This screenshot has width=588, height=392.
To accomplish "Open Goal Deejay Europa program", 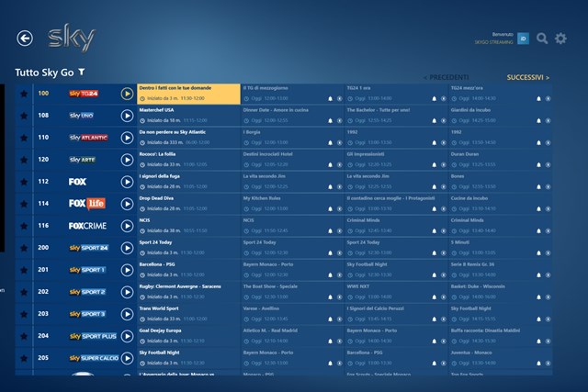I will 188,337.
